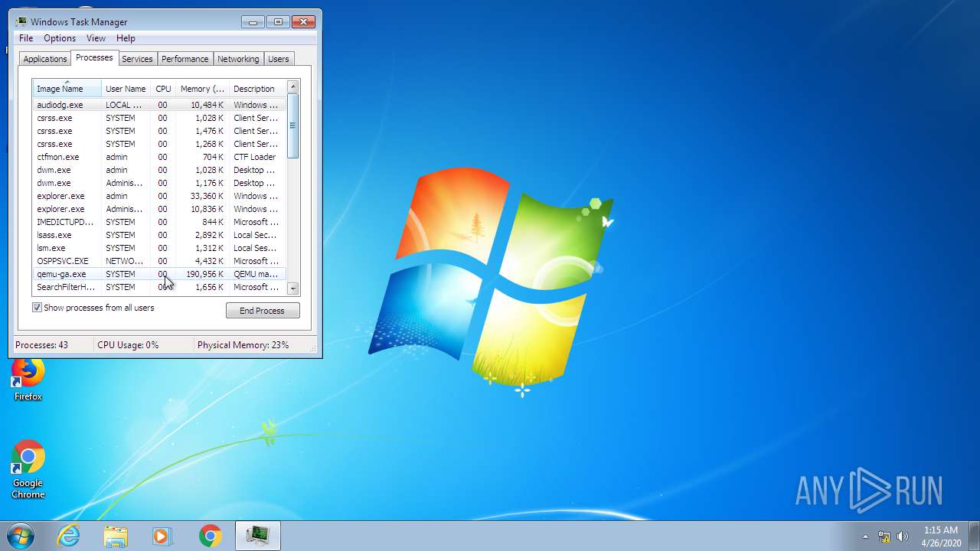Toggle Show processes from all users
This screenshot has height=551, width=980.
click(37, 308)
